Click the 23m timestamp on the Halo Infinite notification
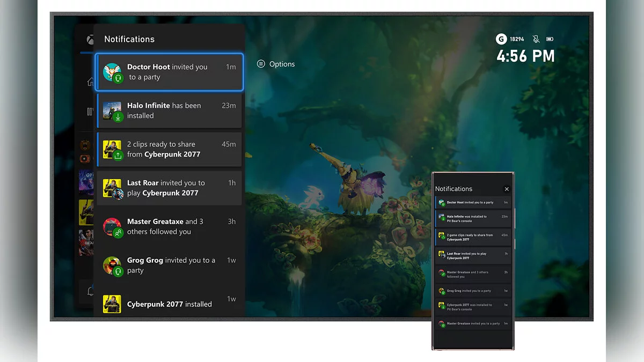The height and width of the screenshot is (362, 644). (229, 106)
